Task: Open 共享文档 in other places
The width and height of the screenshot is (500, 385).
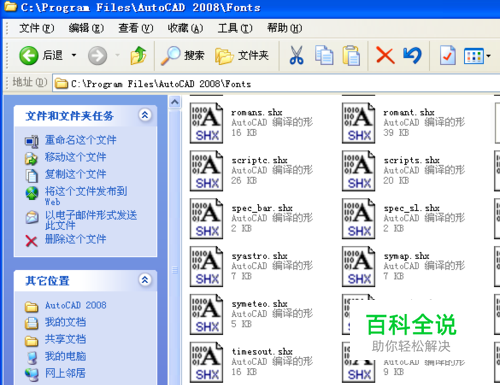Action: [65, 339]
